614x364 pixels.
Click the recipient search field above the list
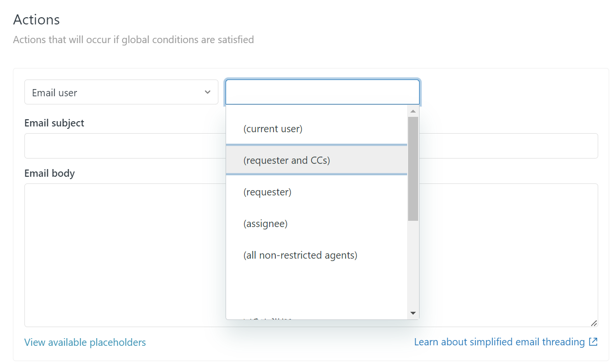point(322,91)
